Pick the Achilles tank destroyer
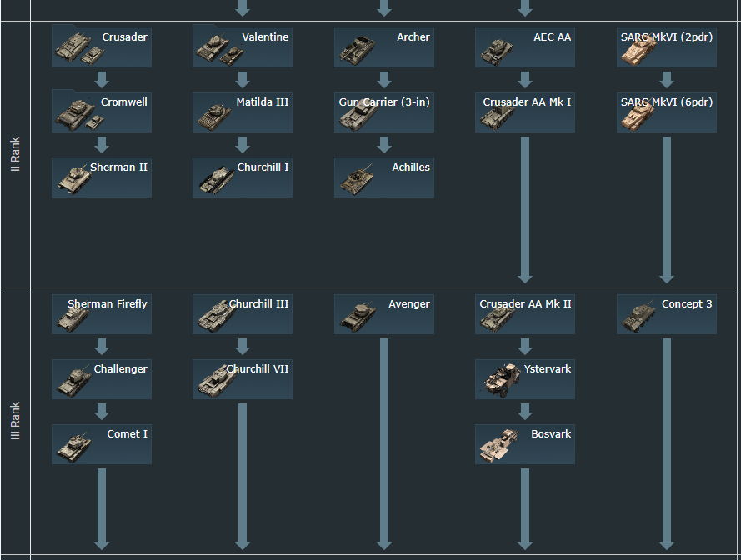Image resolution: width=741 pixels, height=560 pixels. 384,177
